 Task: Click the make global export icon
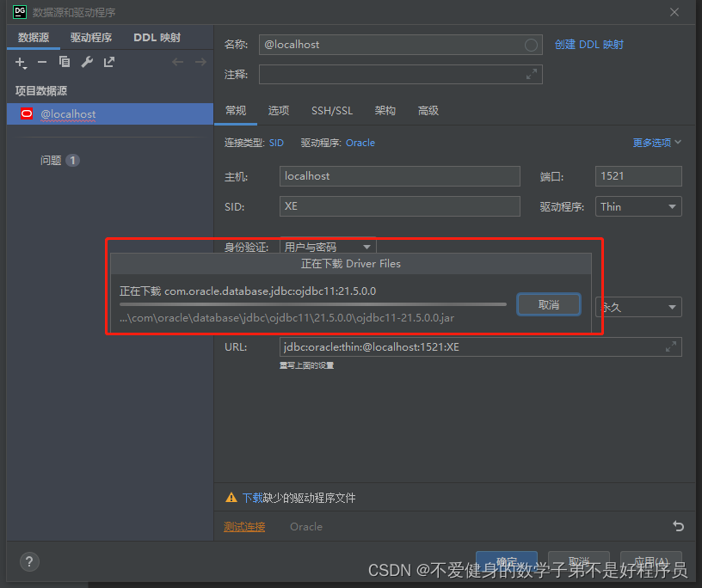click(x=108, y=62)
